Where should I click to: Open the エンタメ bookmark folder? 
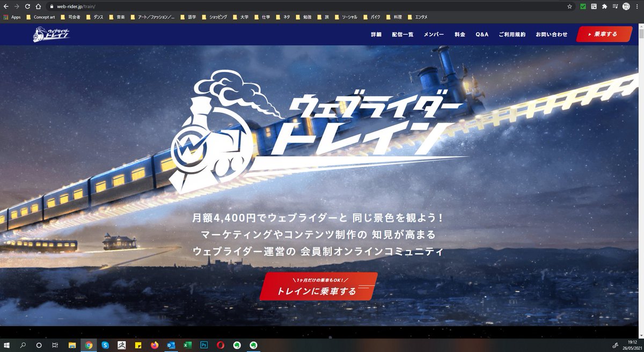[x=418, y=17]
